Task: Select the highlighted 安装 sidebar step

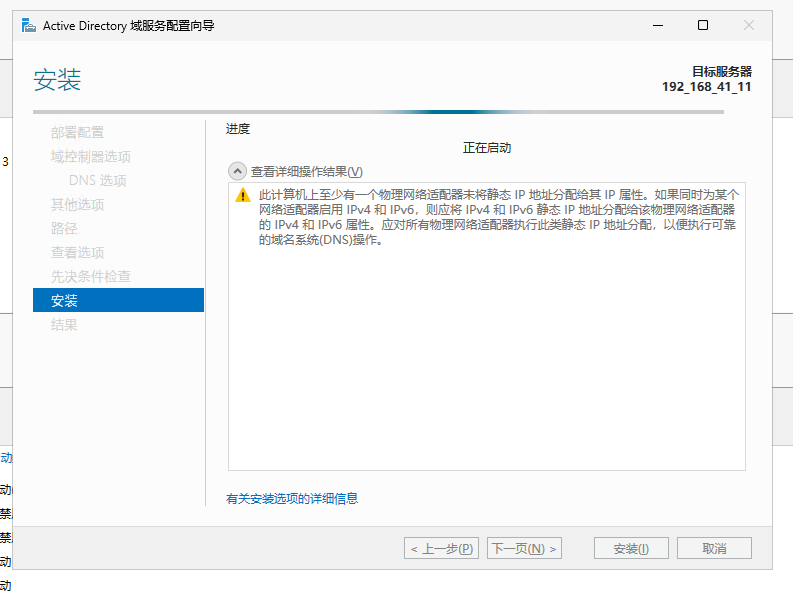Action: 118,300
